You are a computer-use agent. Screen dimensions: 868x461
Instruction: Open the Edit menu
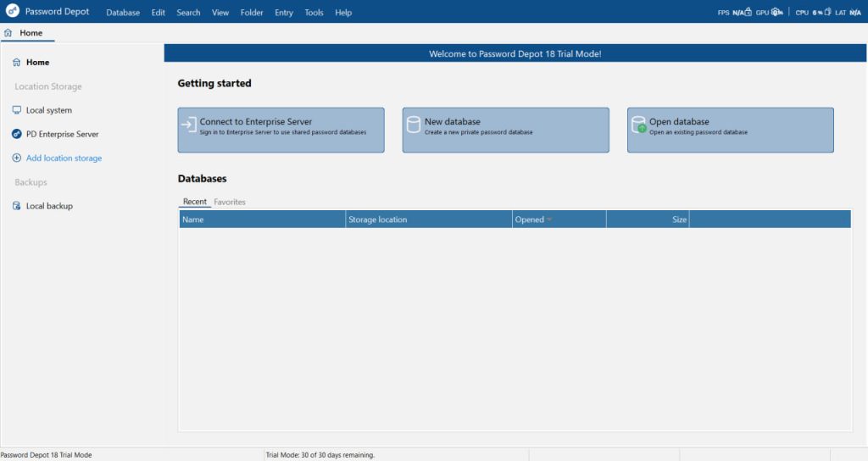(159, 12)
